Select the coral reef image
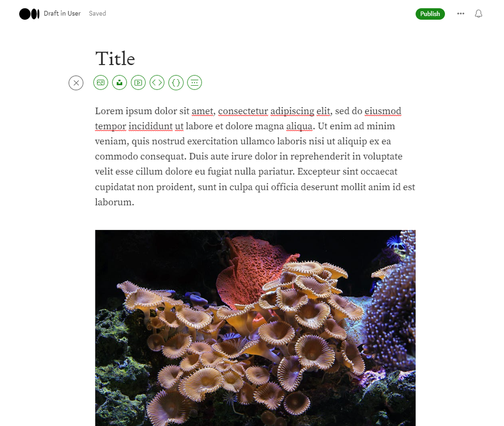504x426 pixels. pyautogui.click(x=255, y=328)
